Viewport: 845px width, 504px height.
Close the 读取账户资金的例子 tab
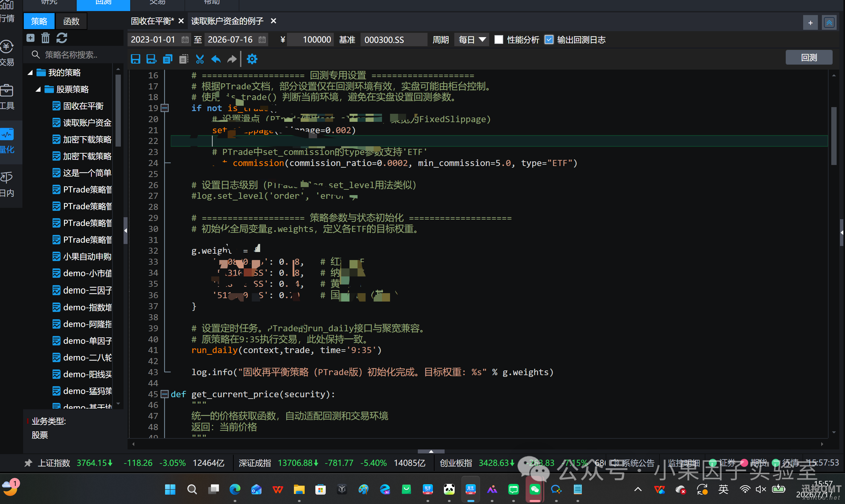click(273, 21)
